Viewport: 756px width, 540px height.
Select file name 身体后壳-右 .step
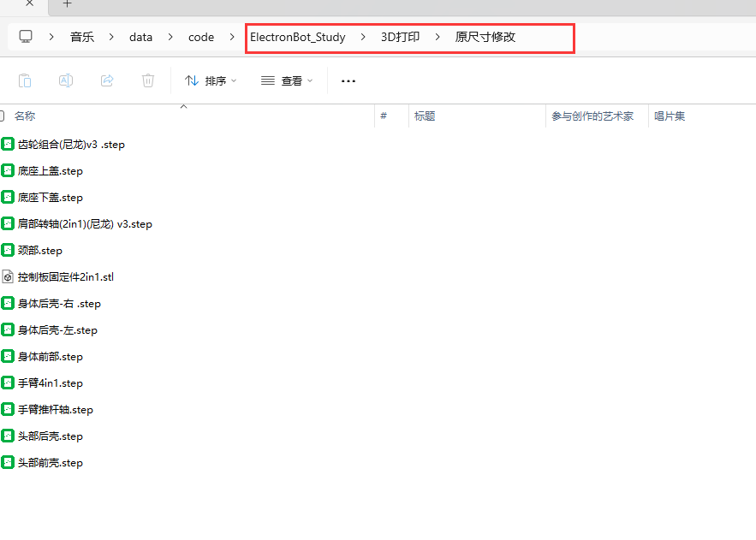point(59,304)
